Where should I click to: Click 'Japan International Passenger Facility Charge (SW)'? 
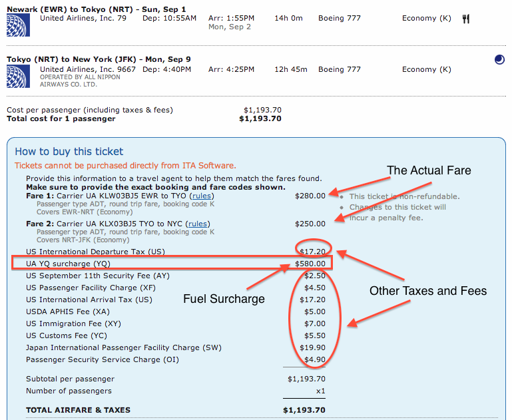point(124,347)
